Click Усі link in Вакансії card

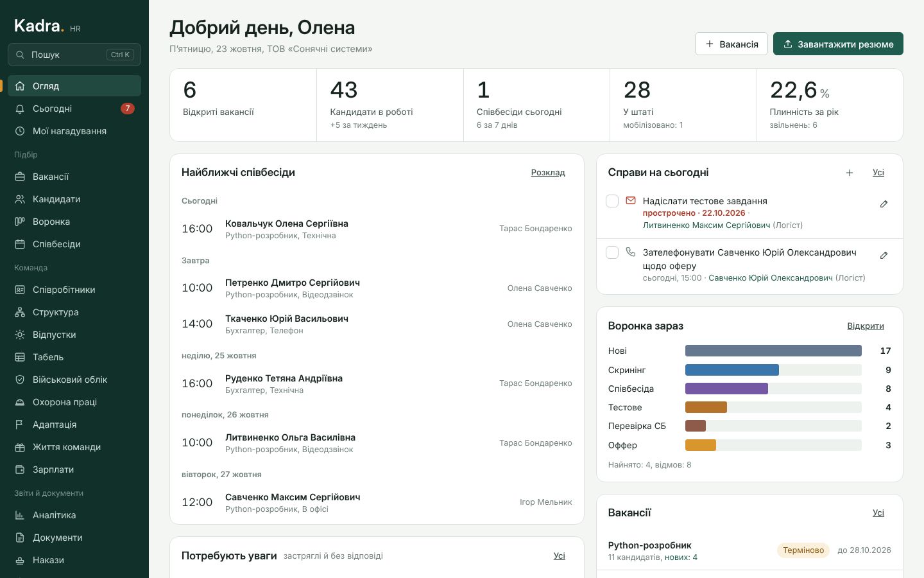(878, 513)
